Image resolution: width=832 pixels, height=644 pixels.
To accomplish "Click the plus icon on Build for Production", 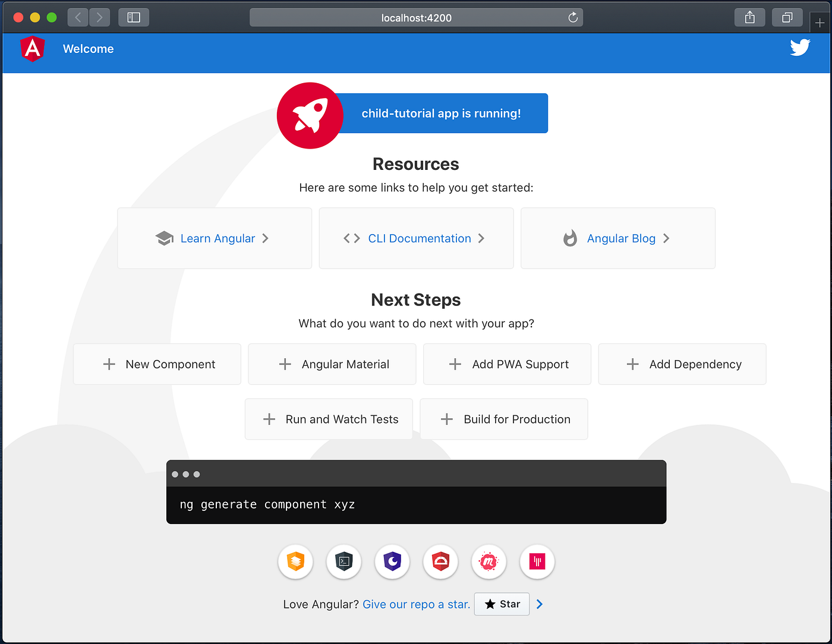I will tap(447, 419).
